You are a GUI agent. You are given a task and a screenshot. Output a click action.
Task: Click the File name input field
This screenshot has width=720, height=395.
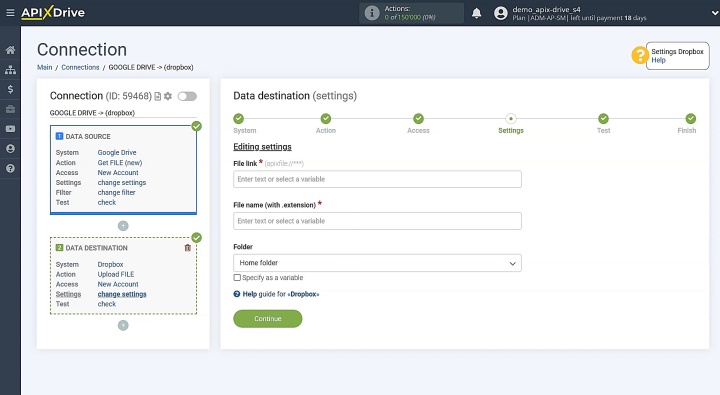coord(377,221)
